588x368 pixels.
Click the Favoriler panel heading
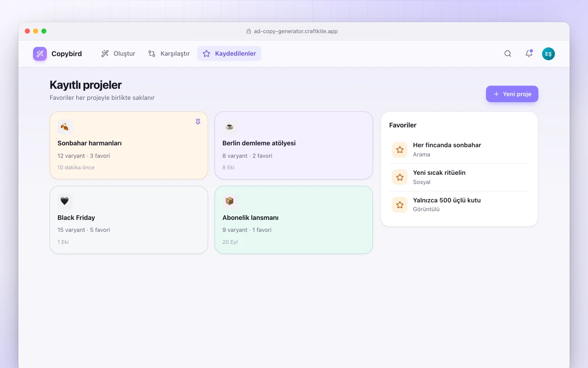pos(403,125)
